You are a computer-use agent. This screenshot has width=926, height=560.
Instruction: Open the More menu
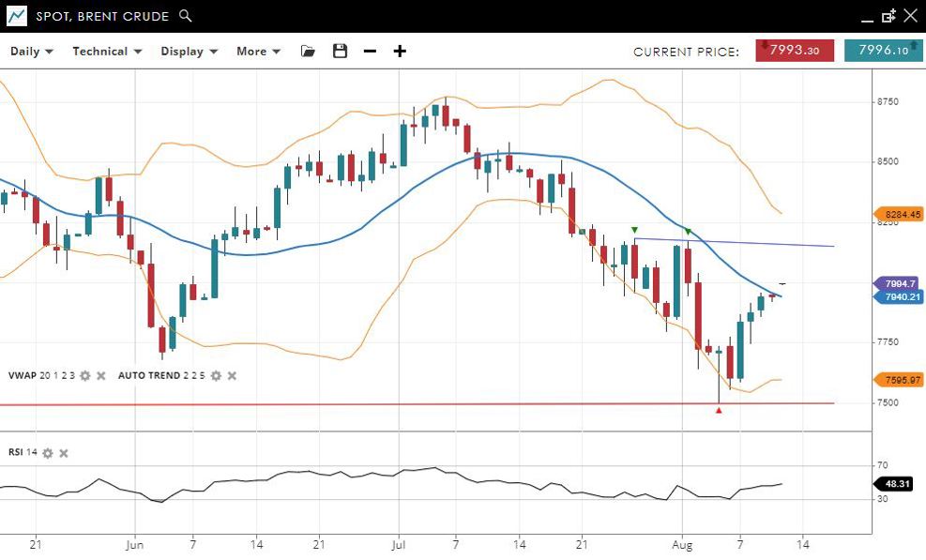258,52
